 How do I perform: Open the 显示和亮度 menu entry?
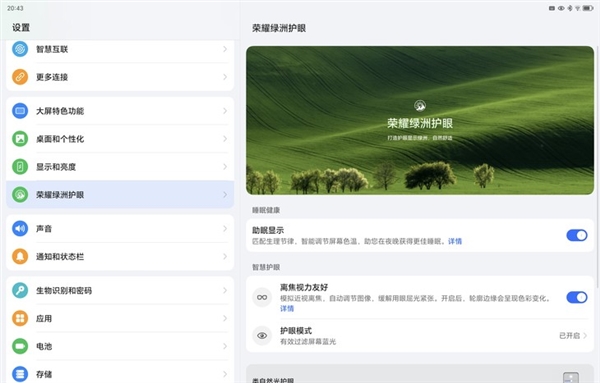pos(120,166)
